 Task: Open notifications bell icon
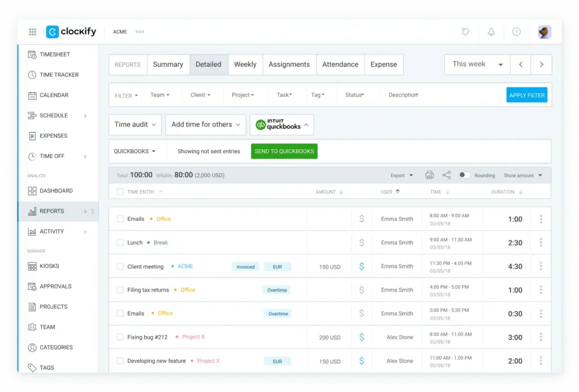tap(491, 32)
